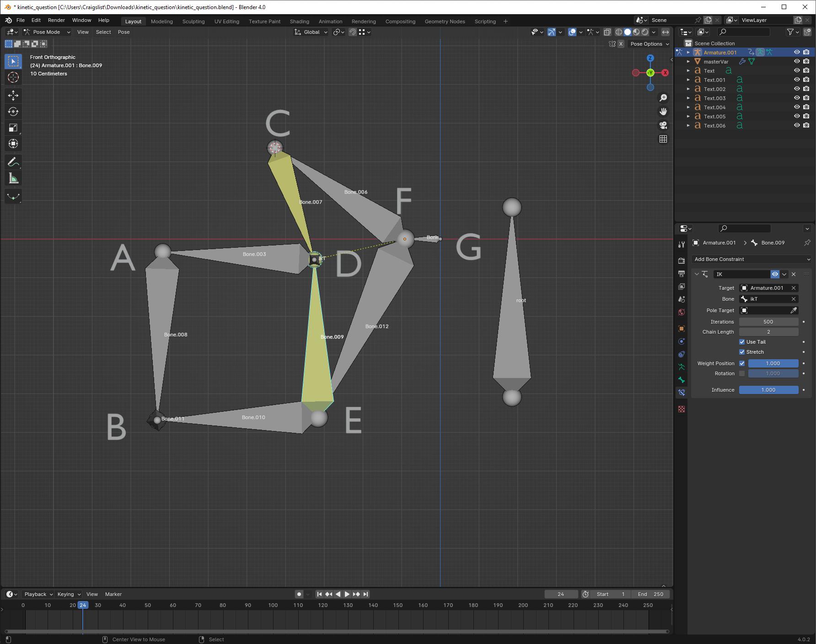816x644 pixels.
Task: Switch to the Geometry Nodes workspace tab
Action: pos(445,21)
